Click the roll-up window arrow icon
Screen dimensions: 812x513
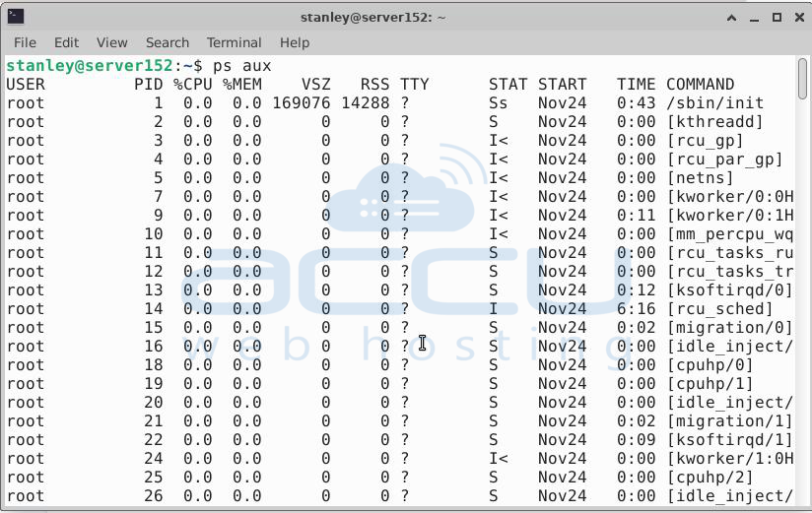pyautogui.click(x=731, y=18)
